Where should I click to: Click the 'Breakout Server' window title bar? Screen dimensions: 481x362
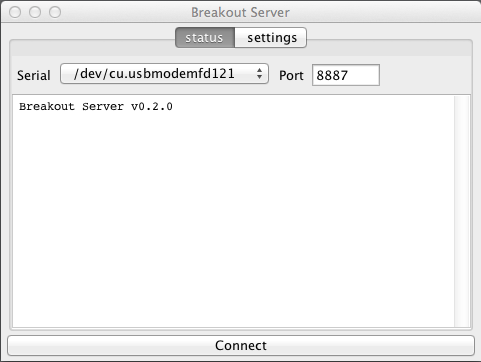tap(240, 12)
